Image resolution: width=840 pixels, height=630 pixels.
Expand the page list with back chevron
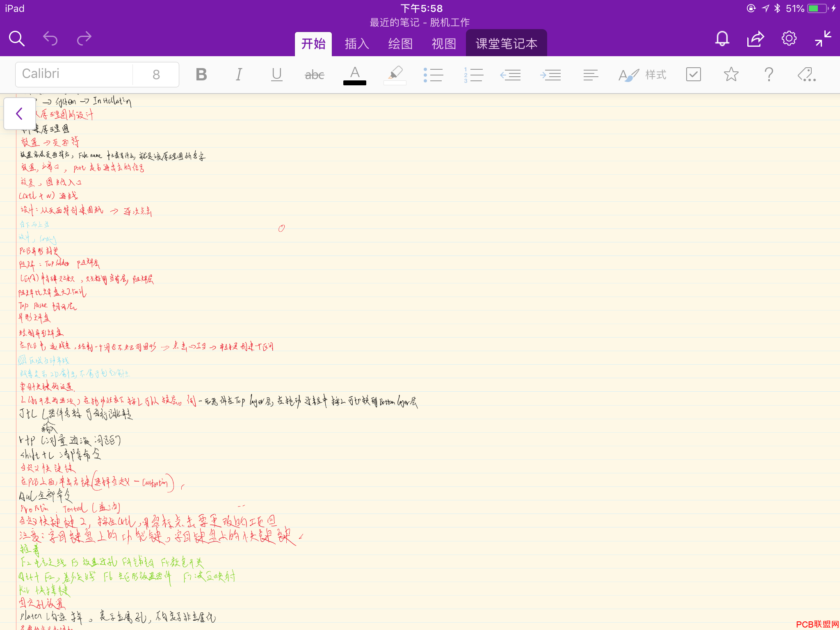19,114
